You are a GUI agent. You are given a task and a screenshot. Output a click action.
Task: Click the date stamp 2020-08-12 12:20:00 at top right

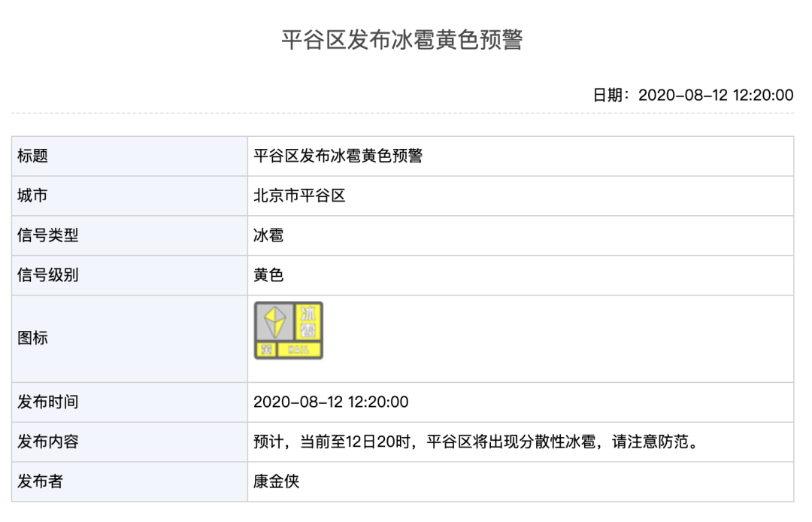(x=693, y=95)
